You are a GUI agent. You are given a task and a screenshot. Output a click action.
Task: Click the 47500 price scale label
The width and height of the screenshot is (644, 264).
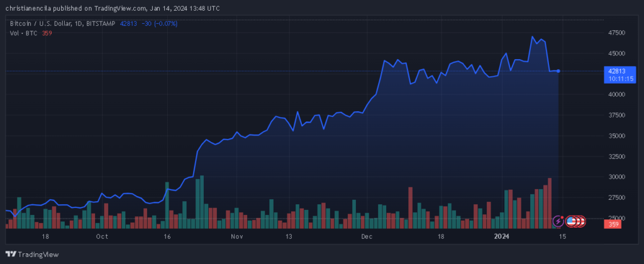[617, 33]
